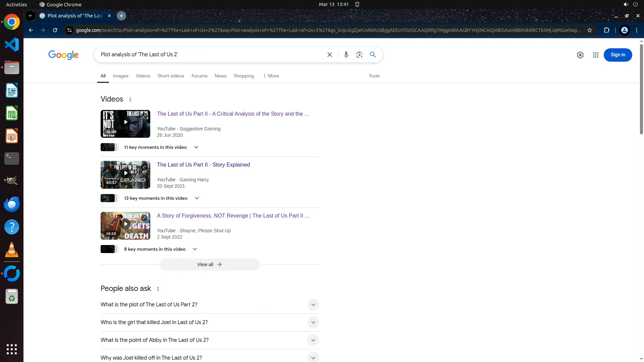Bookmark this page with star icon
The image size is (644, 362).
(x=589, y=30)
